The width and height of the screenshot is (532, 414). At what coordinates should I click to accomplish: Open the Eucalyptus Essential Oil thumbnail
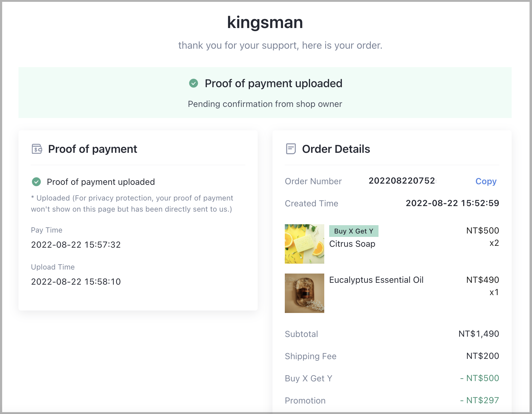[x=304, y=293]
